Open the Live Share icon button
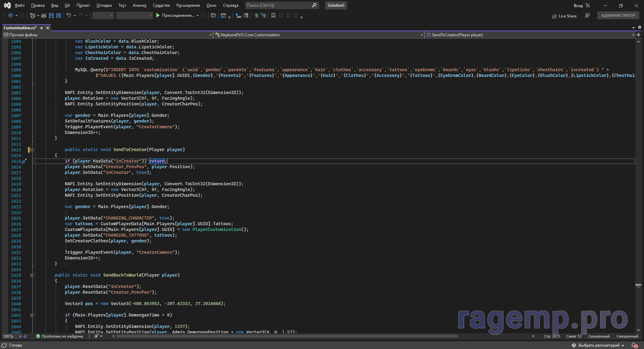This screenshot has height=349, width=644. point(554,16)
